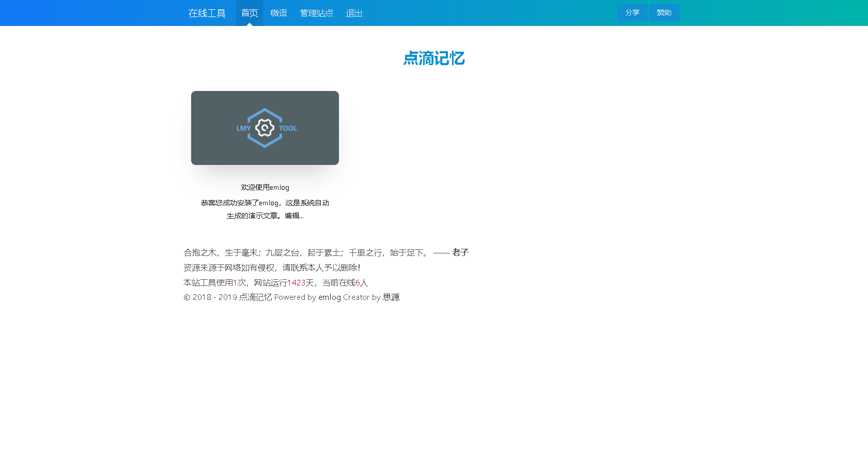Select 首页 in the navigation bar

point(249,13)
